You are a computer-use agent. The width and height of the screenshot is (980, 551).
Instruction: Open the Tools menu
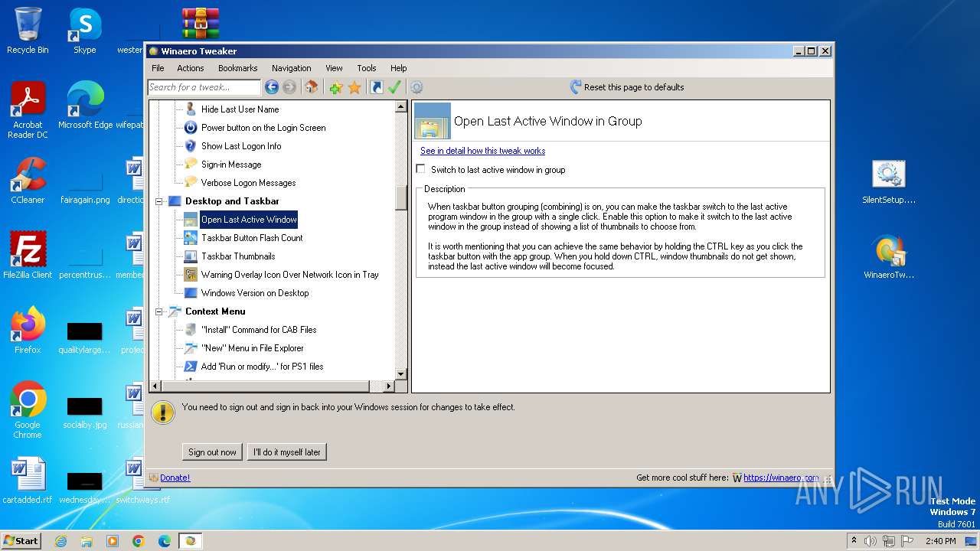367,68
